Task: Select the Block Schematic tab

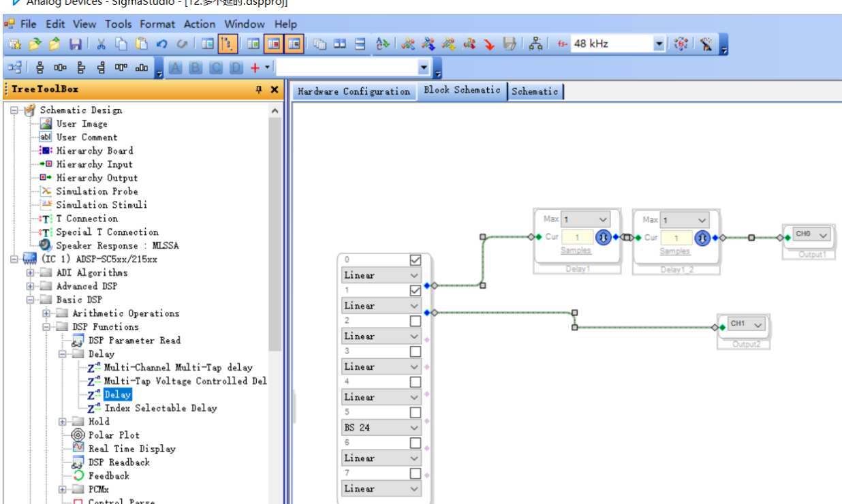Action: point(462,90)
